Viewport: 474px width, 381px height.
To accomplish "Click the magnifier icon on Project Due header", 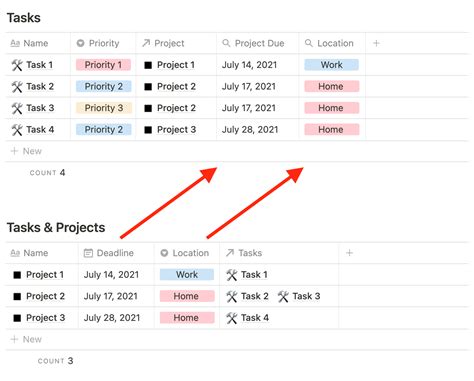I will point(226,43).
